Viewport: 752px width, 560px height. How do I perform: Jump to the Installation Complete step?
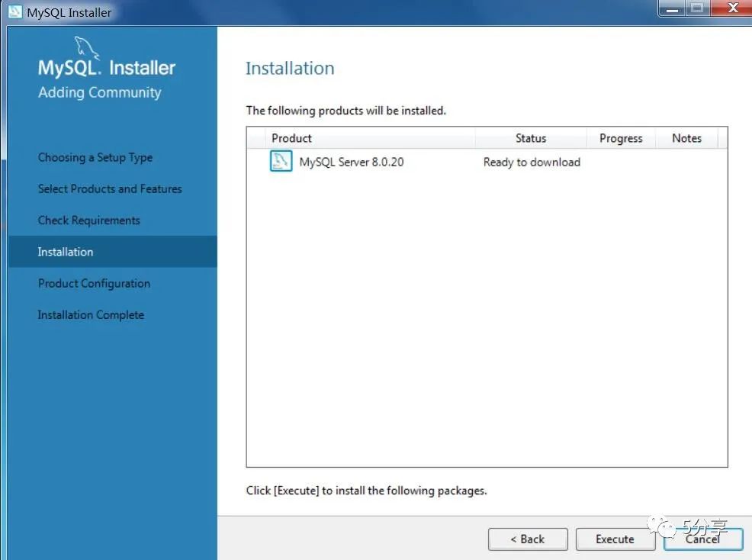pyautogui.click(x=91, y=315)
